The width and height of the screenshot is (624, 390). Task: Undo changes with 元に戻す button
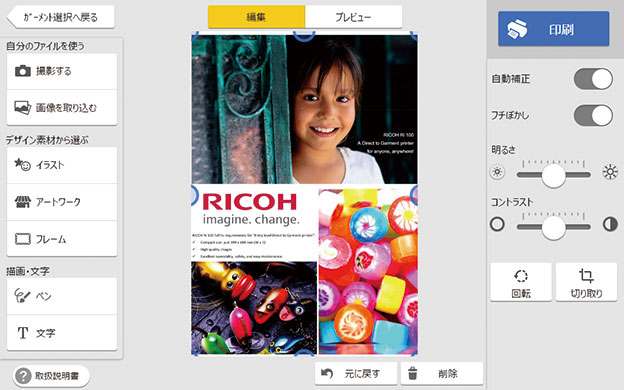[356, 373]
